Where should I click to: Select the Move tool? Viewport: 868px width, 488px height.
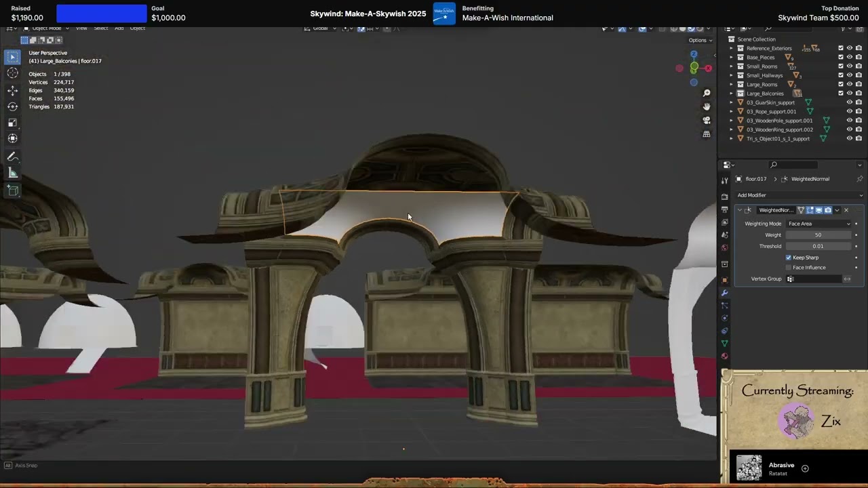click(x=12, y=90)
